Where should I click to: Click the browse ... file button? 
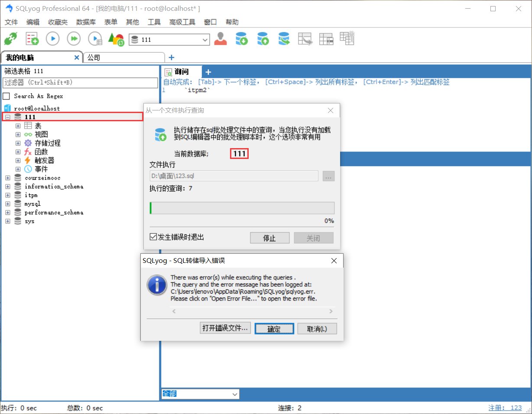point(328,176)
